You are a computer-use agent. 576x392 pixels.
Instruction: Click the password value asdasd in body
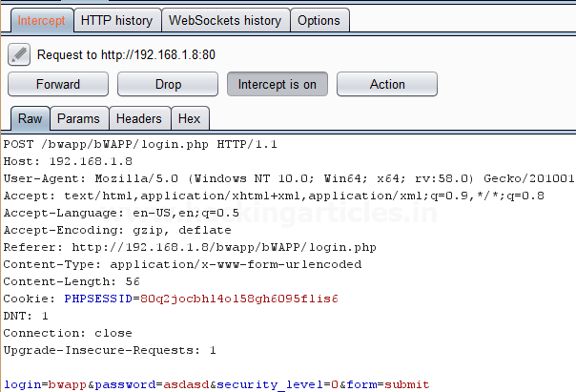pos(186,384)
